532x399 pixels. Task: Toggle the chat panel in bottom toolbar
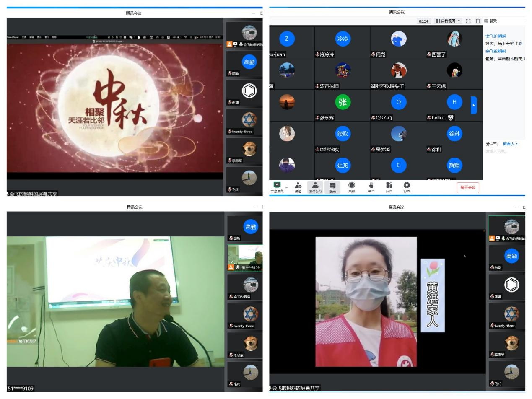click(332, 187)
